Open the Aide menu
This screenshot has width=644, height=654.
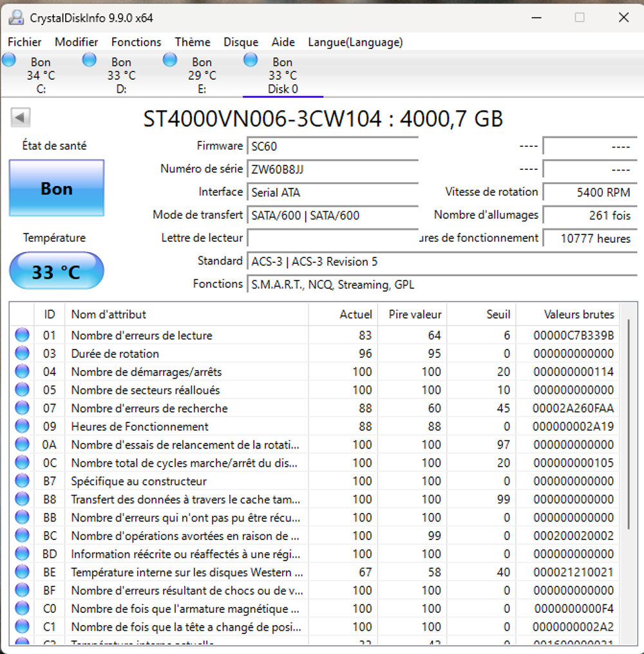tap(283, 42)
